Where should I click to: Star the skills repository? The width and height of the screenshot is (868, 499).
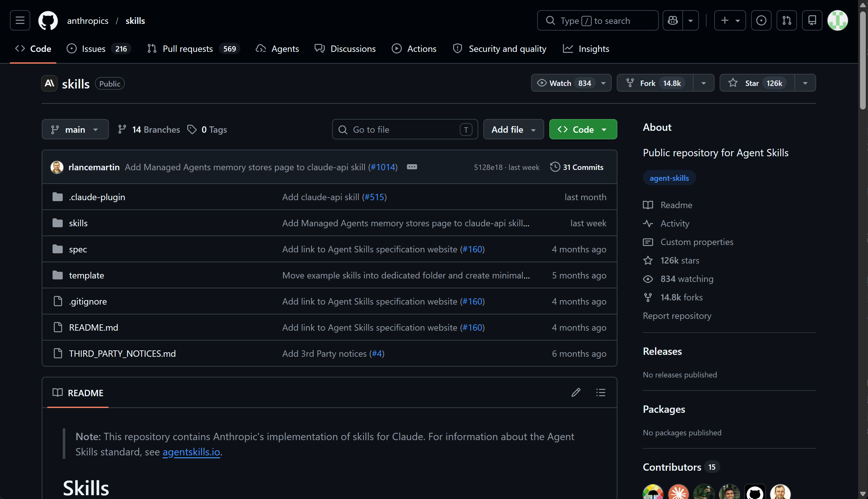point(757,83)
